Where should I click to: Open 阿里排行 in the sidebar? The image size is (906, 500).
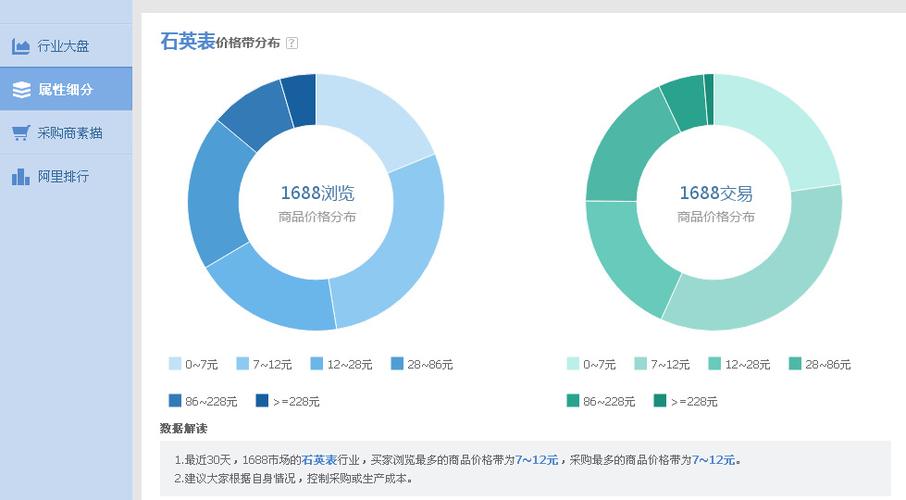pos(66,176)
